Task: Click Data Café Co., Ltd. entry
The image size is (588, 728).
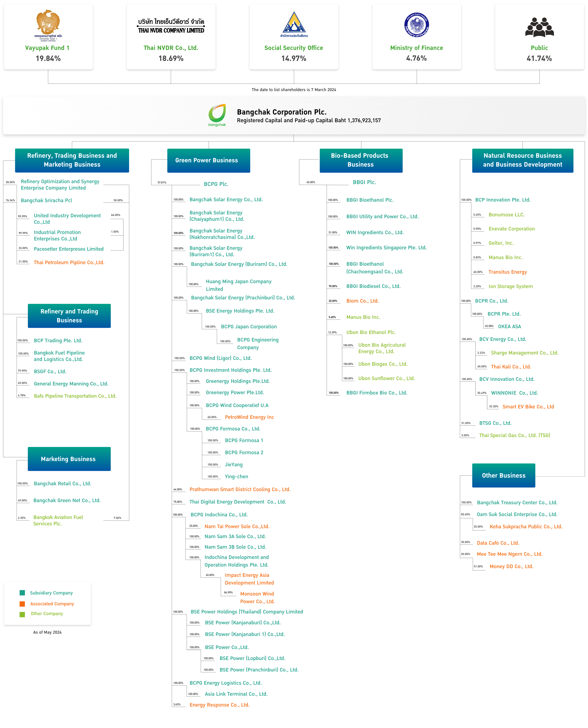Action: click(498, 543)
